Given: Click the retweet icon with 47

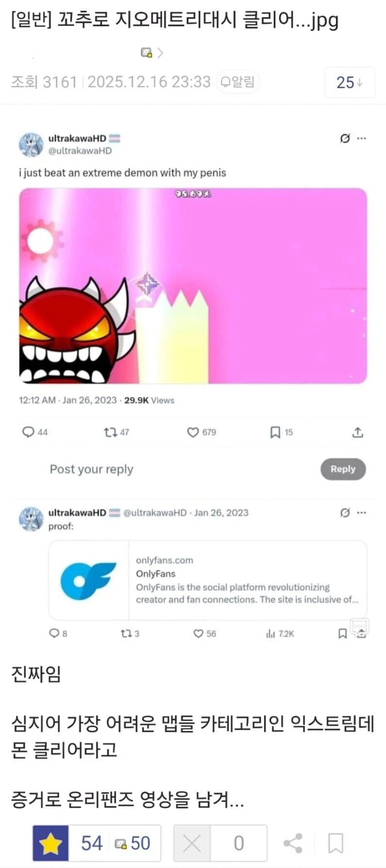Looking at the screenshot, I should coord(110,432).
